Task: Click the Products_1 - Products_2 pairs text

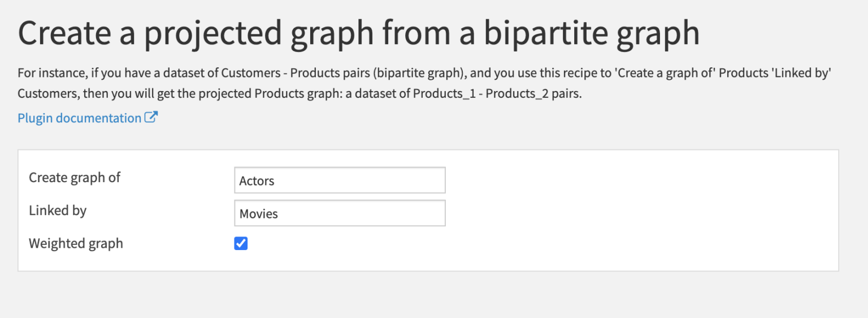Action: [x=497, y=94]
